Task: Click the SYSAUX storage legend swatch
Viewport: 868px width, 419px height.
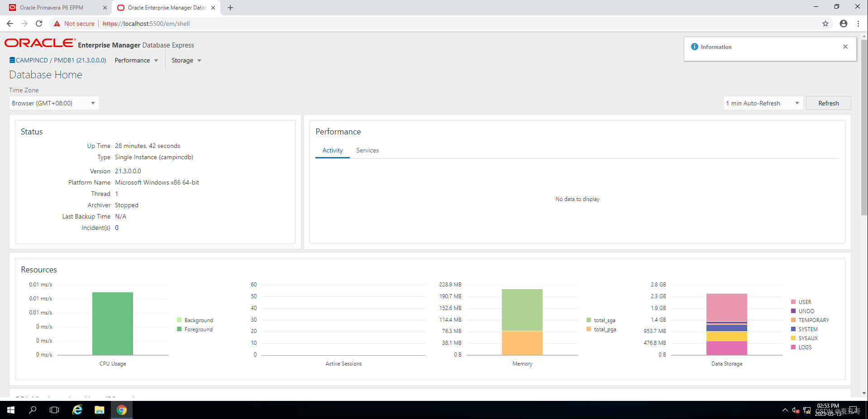Action: click(793, 338)
